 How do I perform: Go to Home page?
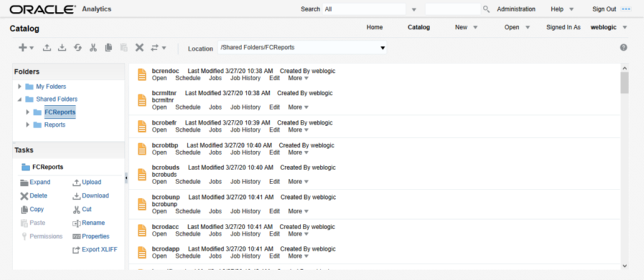pyautogui.click(x=374, y=27)
